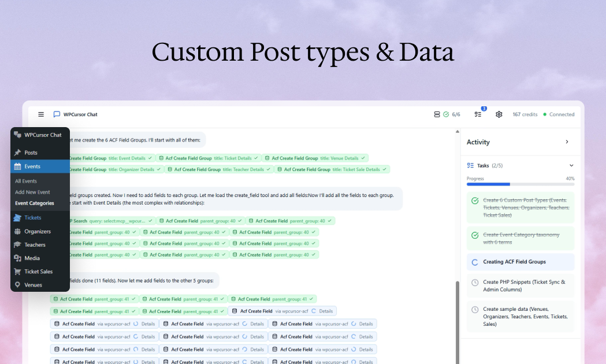
Task: Select the Media library pin icon
Action: (17, 258)
